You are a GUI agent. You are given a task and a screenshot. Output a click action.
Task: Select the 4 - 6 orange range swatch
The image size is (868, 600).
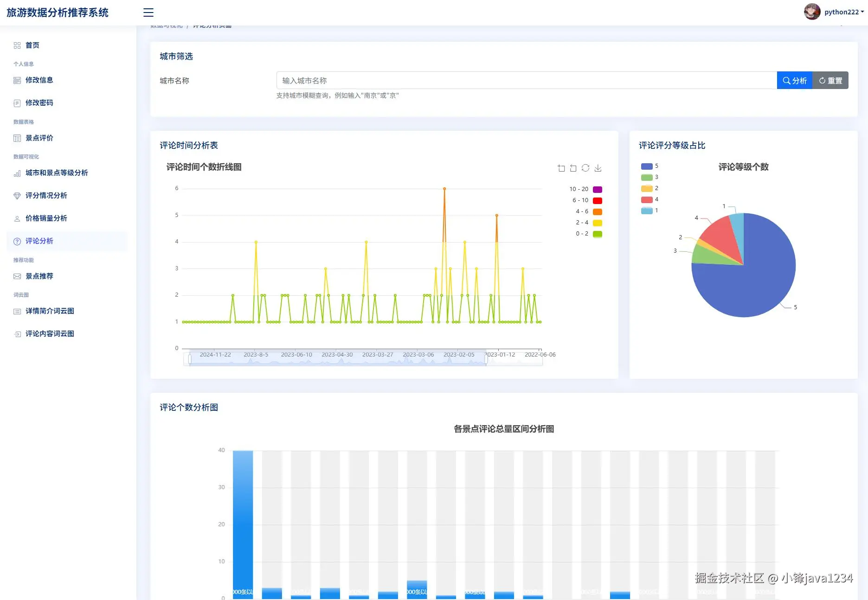[x=598, y=212]
